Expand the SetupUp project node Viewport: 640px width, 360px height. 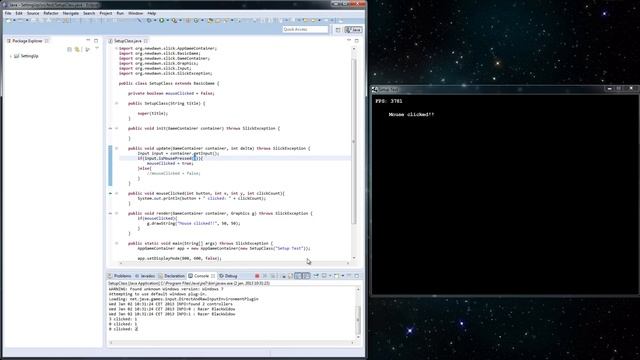[x=11, y=56]
